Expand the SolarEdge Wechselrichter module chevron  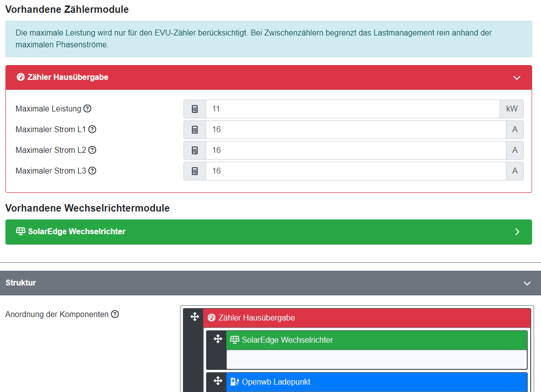pos(517,232)
